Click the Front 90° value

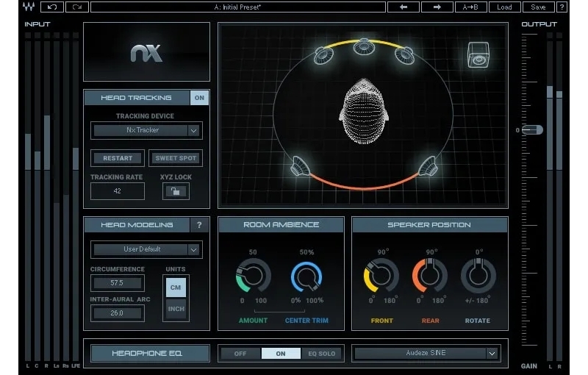coord(383,252)
